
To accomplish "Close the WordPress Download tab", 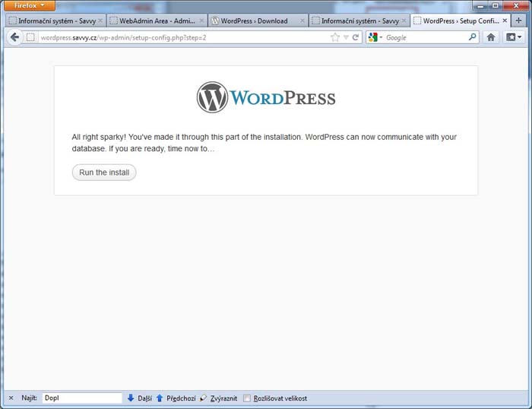I will tap(302, 21).
